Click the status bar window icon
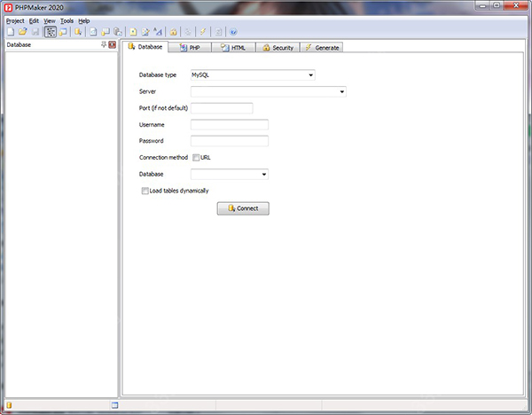The image size is (532, 415). pos(114,405)
